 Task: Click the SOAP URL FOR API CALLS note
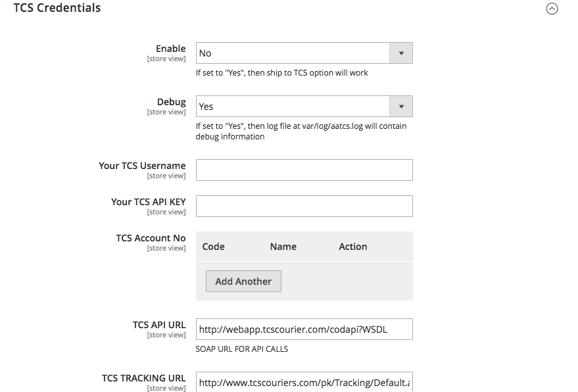click(242, 349)
